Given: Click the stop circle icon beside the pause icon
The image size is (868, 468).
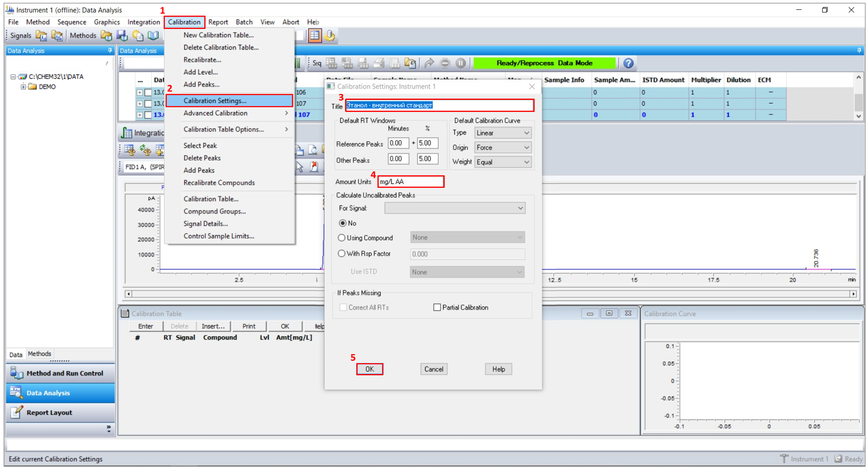Looking at the screenshot, I should (x=445, y=63).
